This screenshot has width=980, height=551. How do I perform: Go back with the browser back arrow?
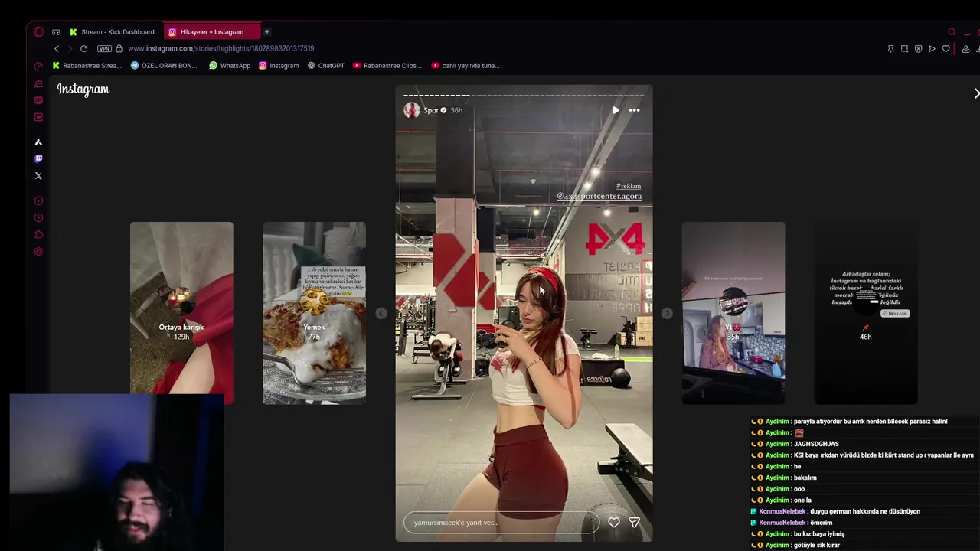pyautogui.click(x=56, y=49)
